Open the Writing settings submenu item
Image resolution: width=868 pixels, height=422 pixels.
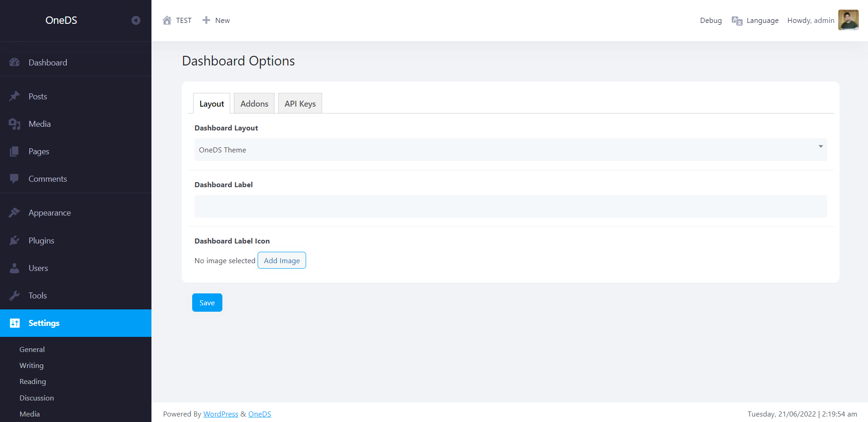click(x=32, y=365)
